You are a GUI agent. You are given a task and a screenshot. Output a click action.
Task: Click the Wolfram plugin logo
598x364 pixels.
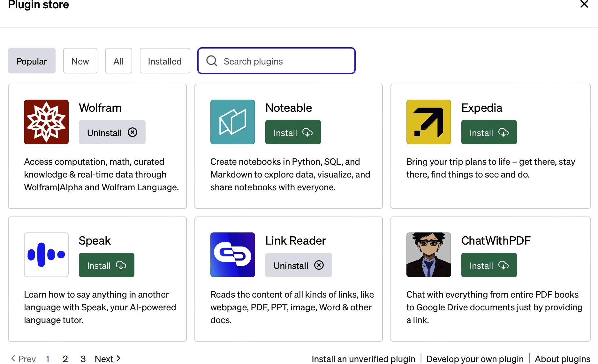click(46, 122)
